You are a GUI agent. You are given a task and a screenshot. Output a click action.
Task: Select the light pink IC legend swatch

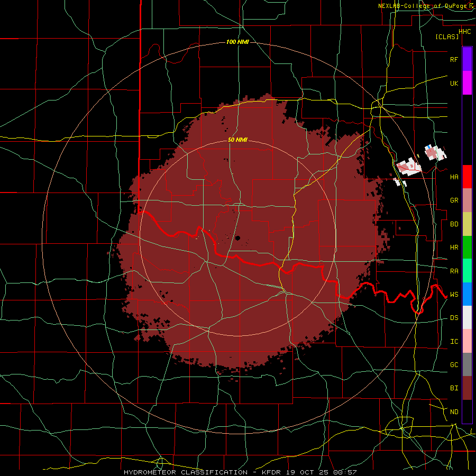467,341
